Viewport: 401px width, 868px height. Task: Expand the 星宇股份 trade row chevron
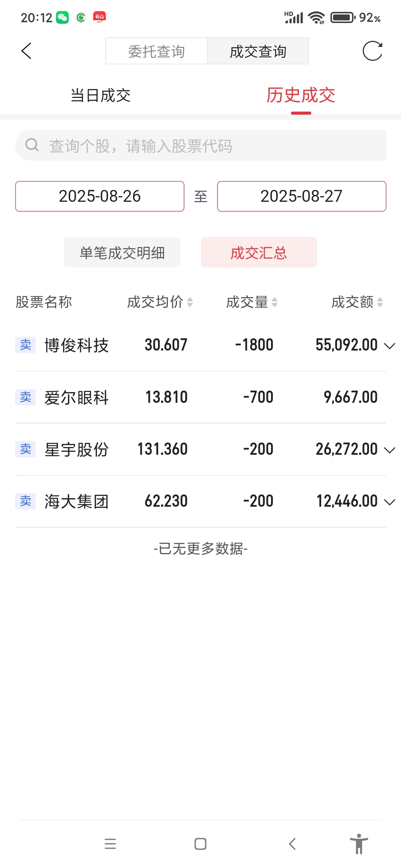[x=389, y=450]
